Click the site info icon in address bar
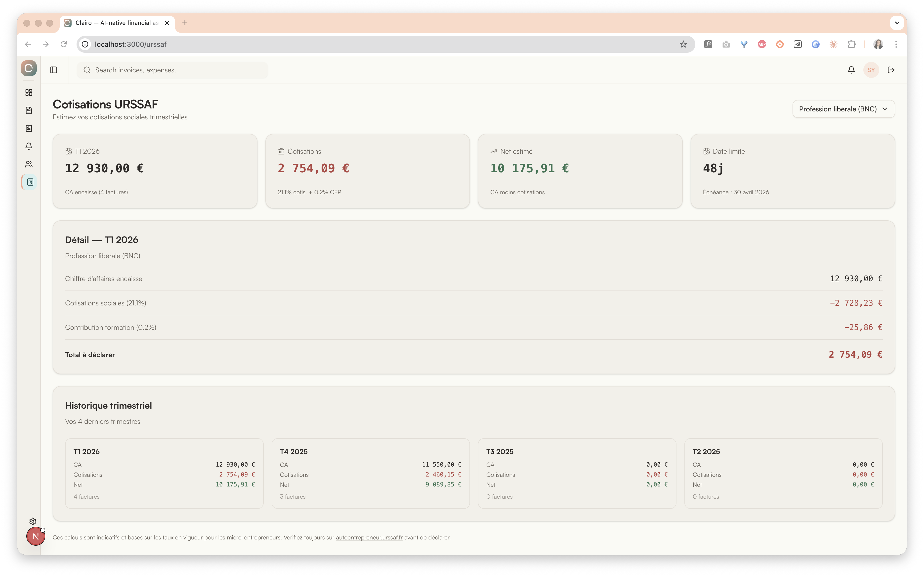924x576 pixels. coord(85,45)
